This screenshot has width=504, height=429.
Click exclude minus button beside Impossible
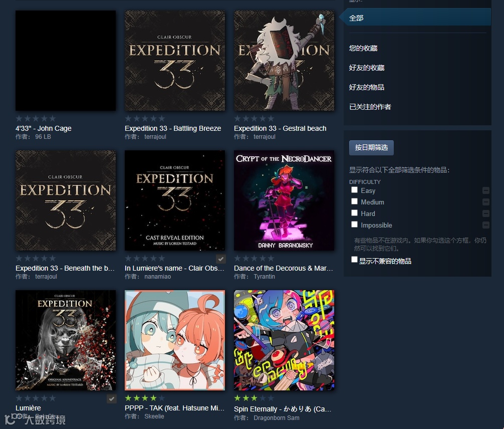pos(486,225)
